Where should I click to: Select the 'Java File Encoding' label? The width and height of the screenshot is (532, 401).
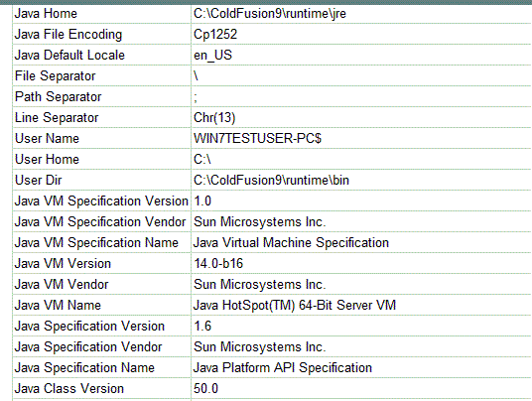point(68,35)
